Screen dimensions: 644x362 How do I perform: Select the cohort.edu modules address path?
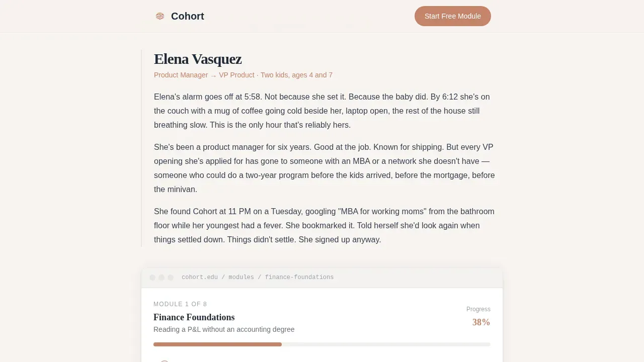click(258, 278)
